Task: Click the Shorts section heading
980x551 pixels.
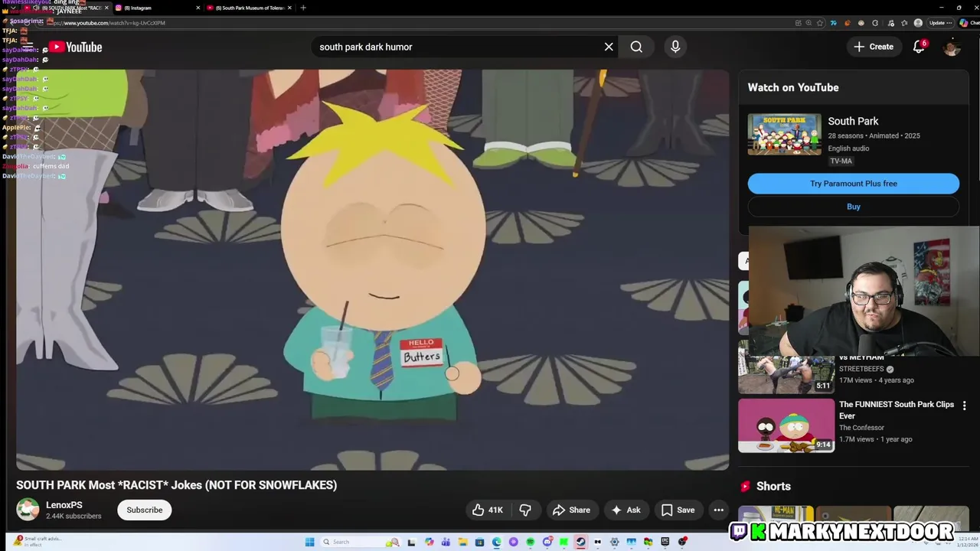Action: click(x=773, y=486)
